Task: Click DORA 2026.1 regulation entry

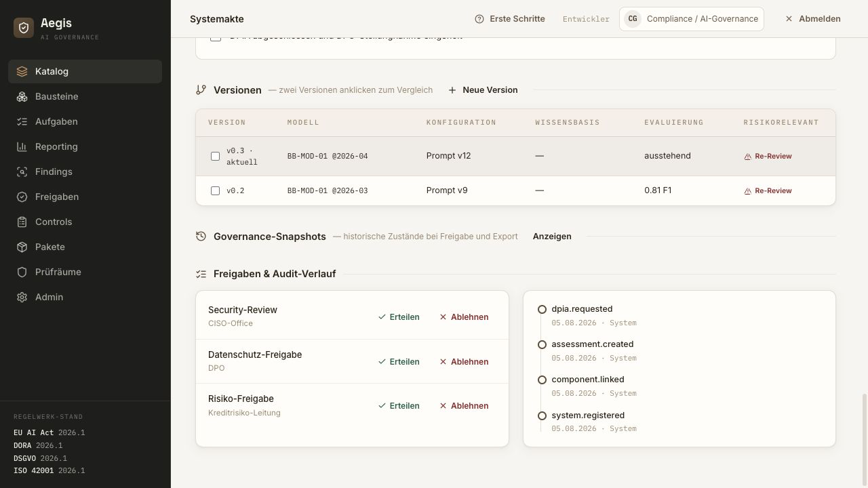Action: (38, 445)
